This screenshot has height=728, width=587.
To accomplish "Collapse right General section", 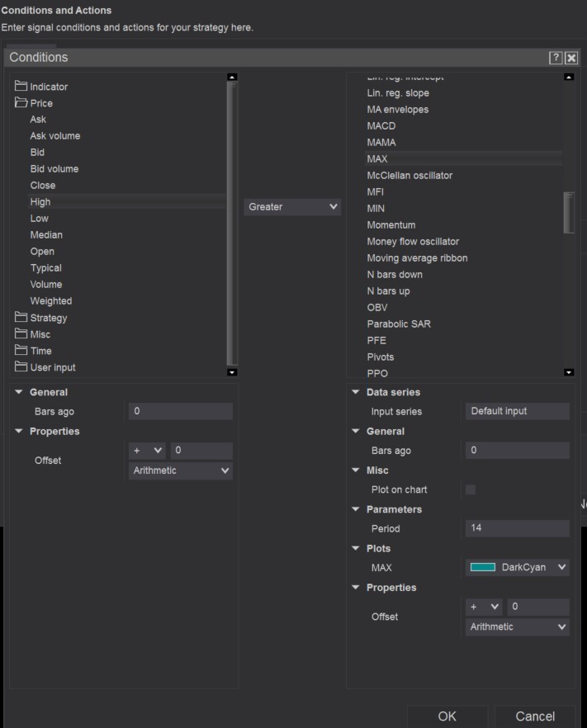I will pos(356,431).
